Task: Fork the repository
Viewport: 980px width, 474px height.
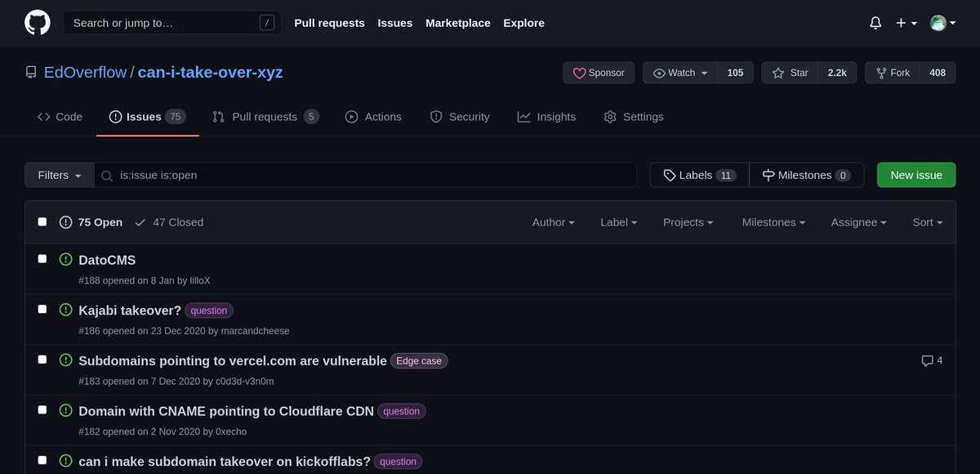Action: [x=893, y=73]
